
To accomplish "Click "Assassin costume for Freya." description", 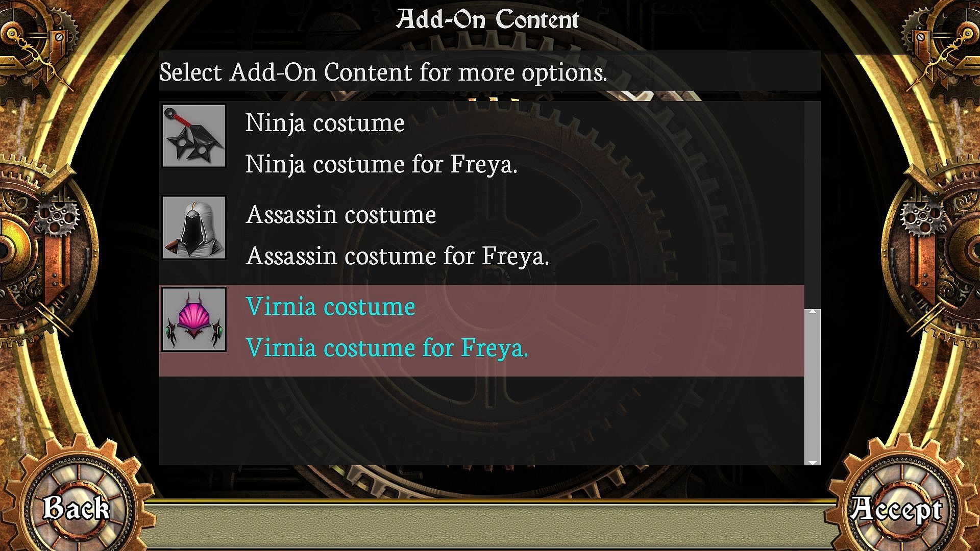I will (397, 256).
